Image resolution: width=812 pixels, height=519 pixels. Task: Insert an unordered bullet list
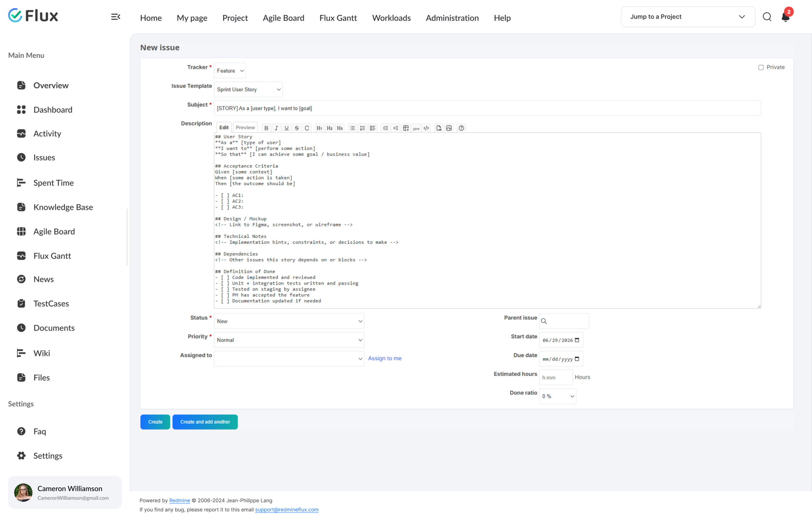point(352,128)
